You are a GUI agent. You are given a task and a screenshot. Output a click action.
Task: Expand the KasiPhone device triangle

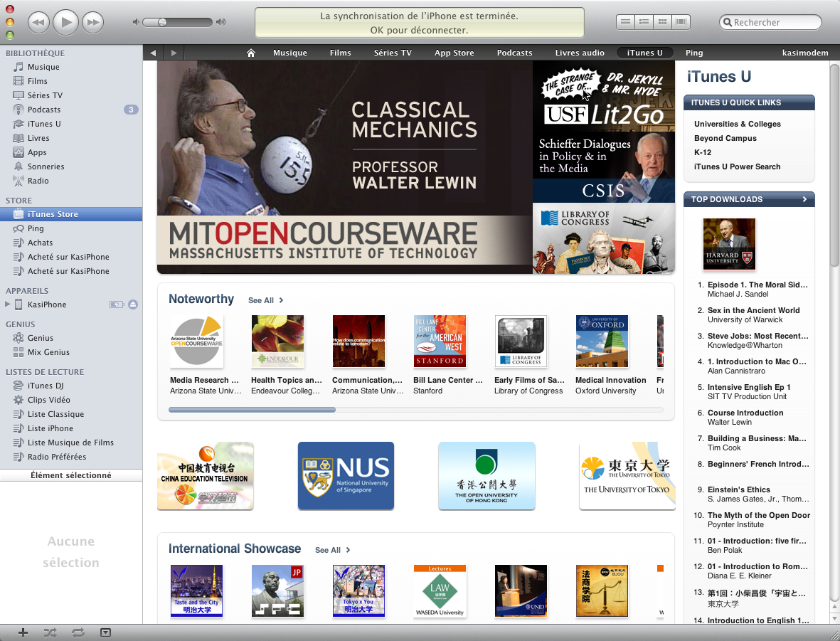(7, 304)
